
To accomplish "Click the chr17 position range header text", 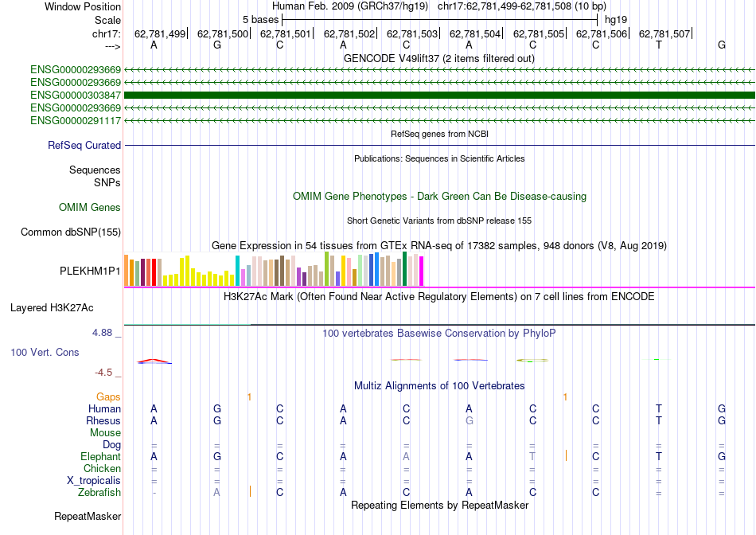I will pos(522,6).
